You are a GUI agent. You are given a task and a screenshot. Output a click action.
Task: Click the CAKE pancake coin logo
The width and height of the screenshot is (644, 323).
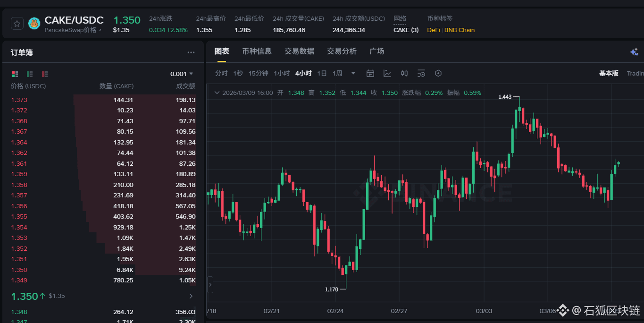[x=34, y=24]
